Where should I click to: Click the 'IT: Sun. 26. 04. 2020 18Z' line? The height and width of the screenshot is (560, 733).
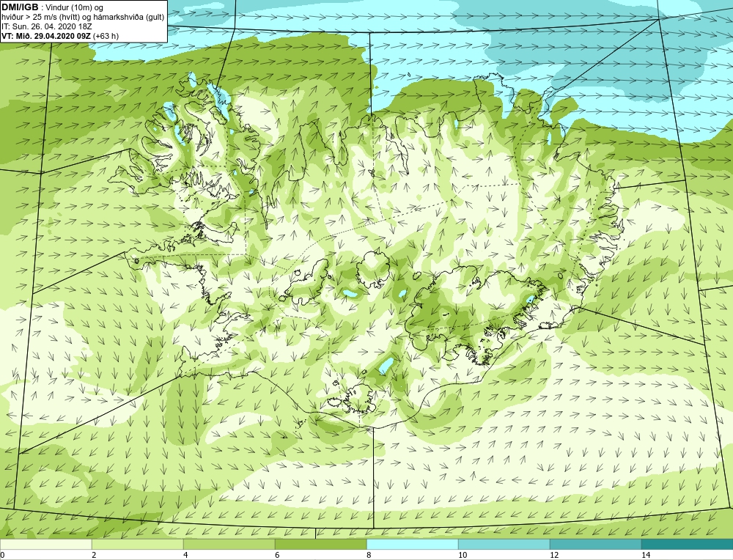[47, 26]
